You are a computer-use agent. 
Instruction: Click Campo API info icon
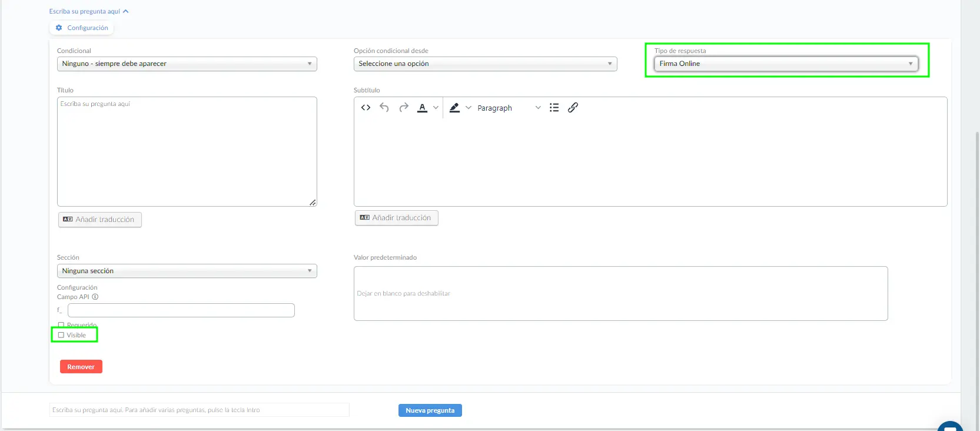pyautogui.click(x=95, y=297)
